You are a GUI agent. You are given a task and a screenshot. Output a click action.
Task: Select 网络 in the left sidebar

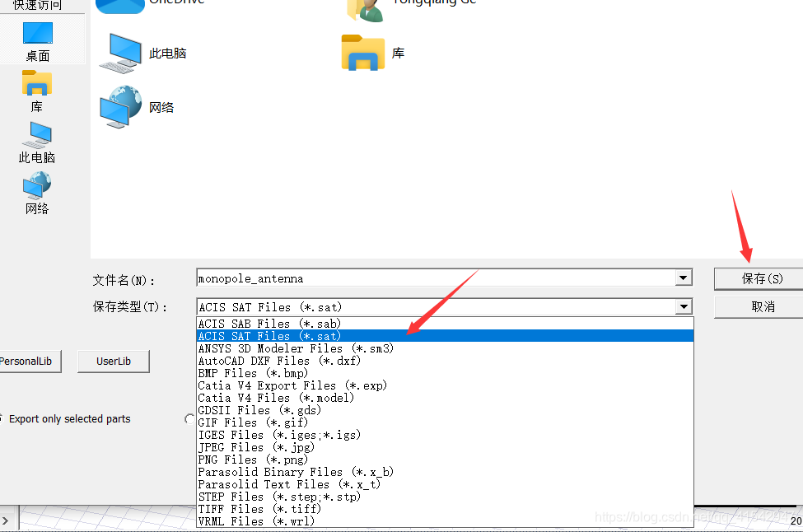tap(37, 193)
